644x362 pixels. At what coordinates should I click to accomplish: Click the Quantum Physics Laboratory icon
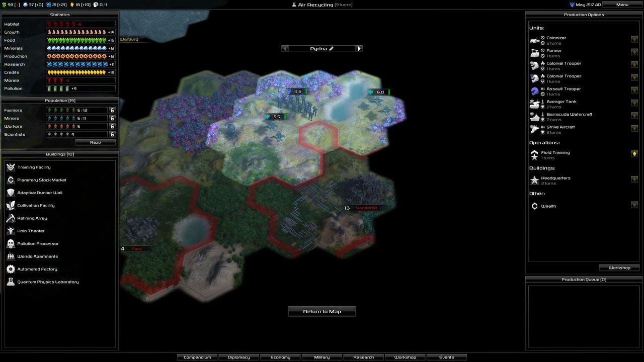coord(11,282)
